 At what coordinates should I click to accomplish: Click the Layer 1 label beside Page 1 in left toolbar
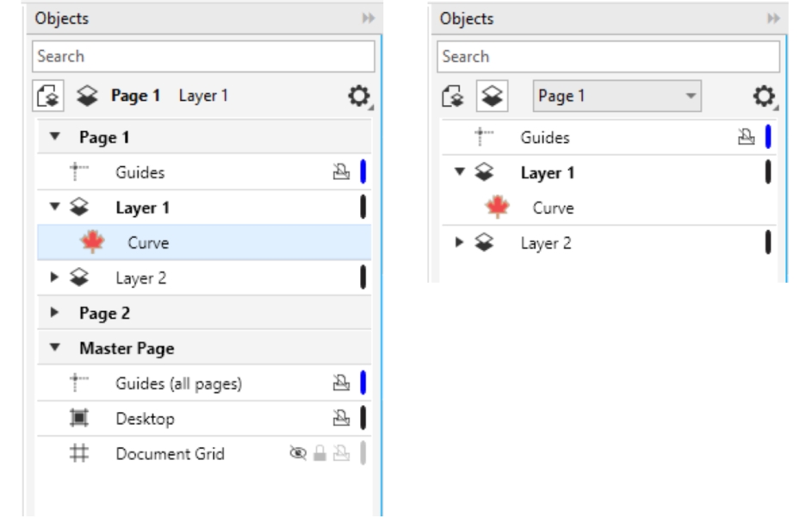point(203,97)
